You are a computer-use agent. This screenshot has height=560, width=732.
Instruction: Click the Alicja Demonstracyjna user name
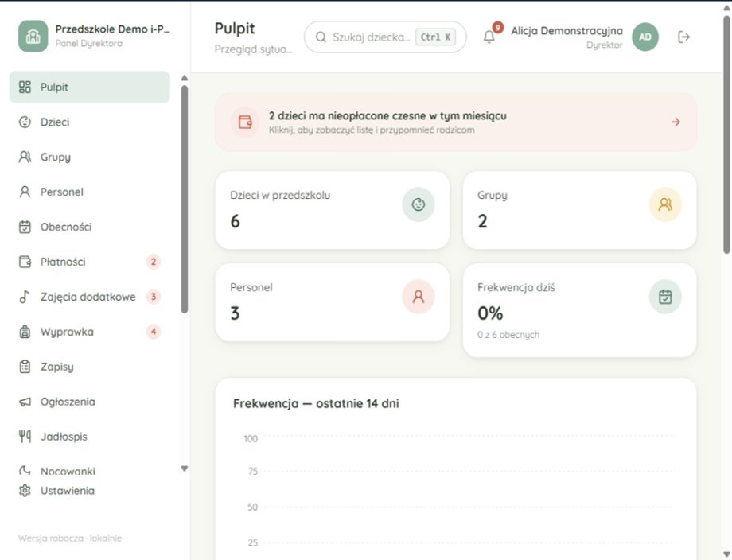[x=567, y=31]
